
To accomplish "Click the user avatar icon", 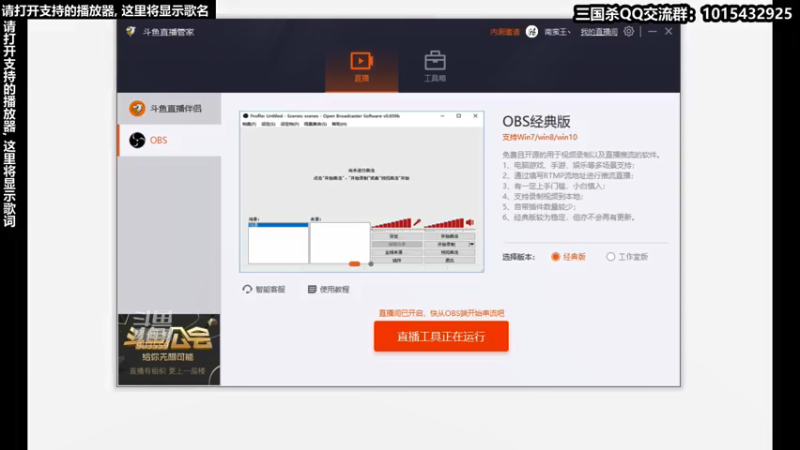I will pyautogui.click(x=532, y=32).
